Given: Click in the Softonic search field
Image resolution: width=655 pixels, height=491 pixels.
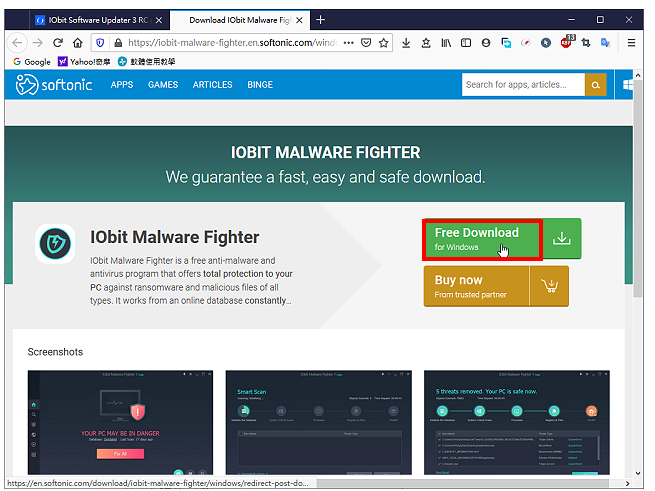Looking at the screenshot, I should pyautogui.click(x=523, y=85).
